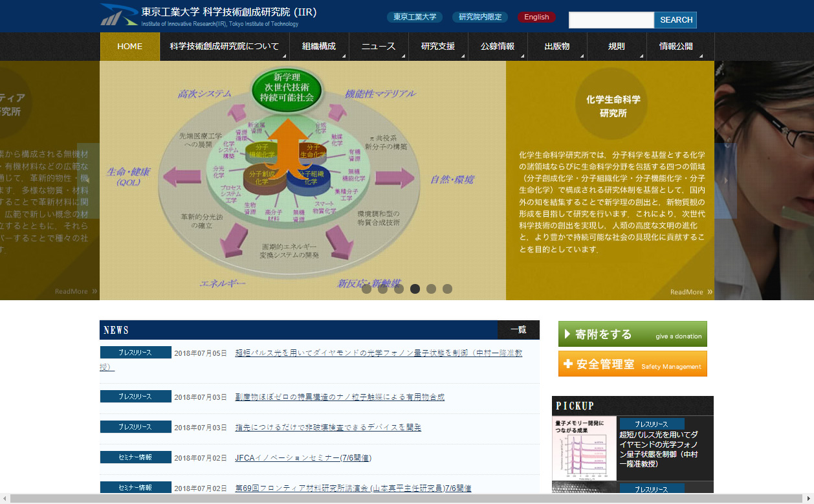Screen dimensions: 814x504
Task: Open the 副産物ほぼゼロ nanoparticle catalyst article
Action: point(340,397)
